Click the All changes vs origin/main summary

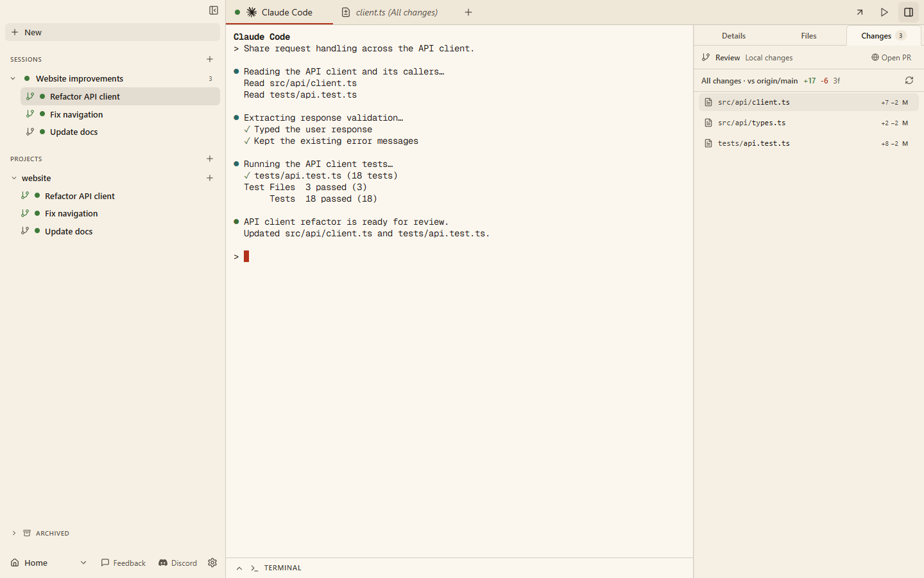click(x=771, y=81)
